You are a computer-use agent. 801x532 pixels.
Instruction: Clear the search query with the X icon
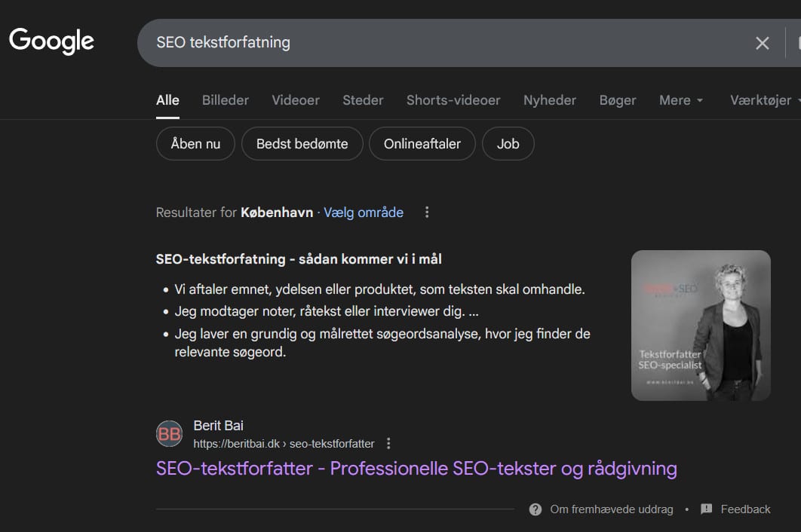(x=763, y=44)
